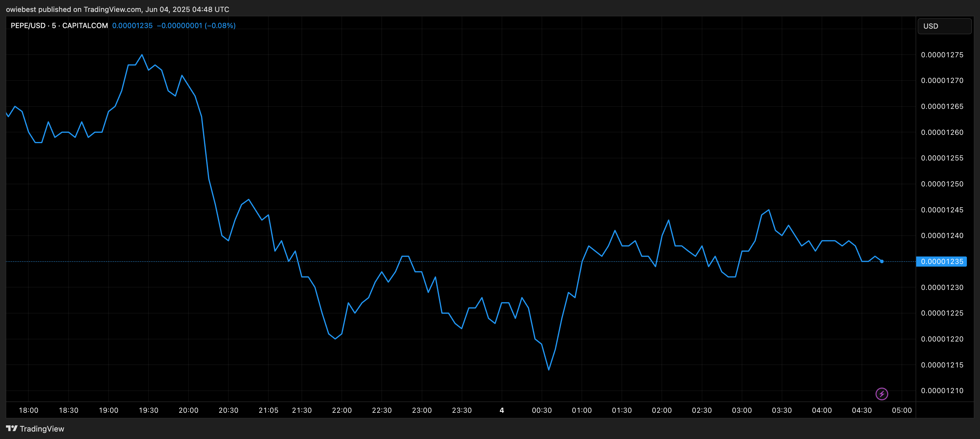Click the purple lightning bolt icon
This screenshot has width=980, height=439.
click(x=882, y=394)
